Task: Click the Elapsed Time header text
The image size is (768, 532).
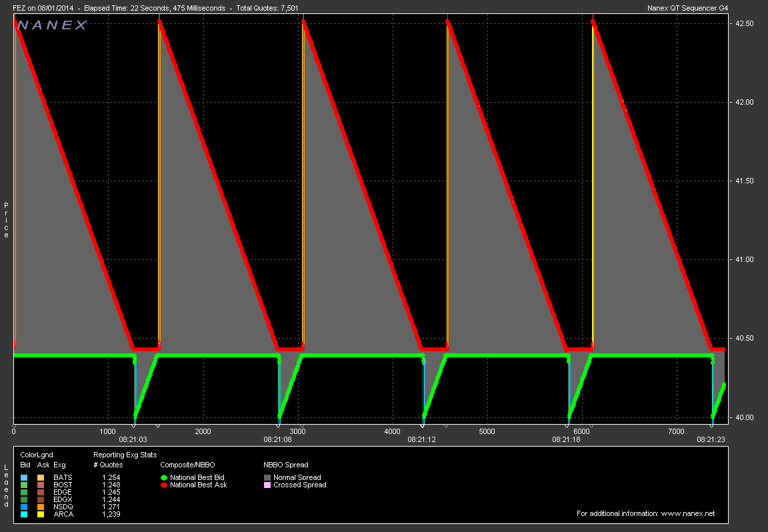Action: (155, 8)
